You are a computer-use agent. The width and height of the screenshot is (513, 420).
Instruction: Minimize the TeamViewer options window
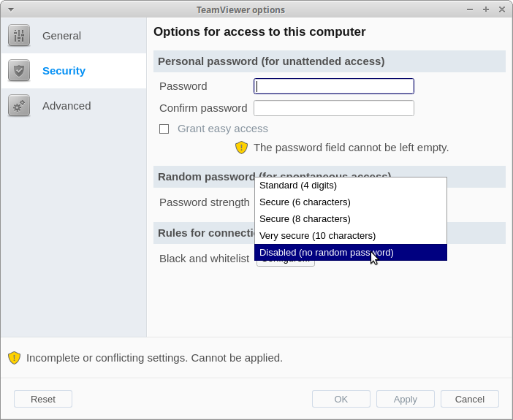[x=470, y=9]
